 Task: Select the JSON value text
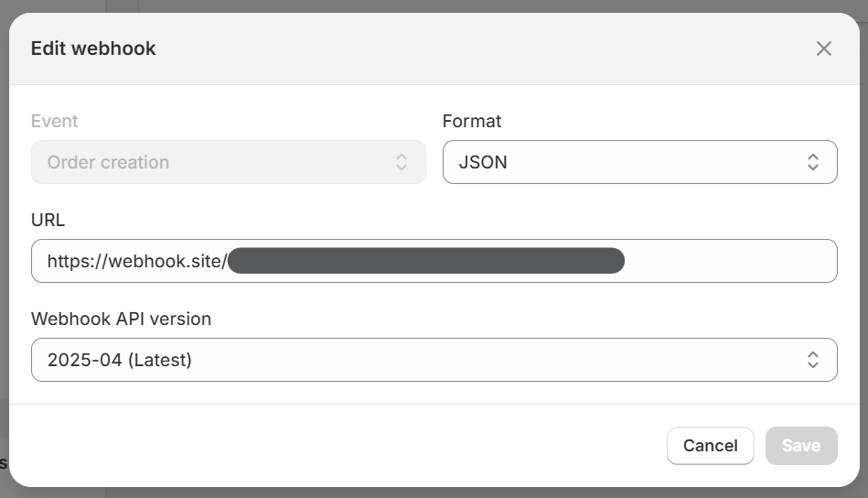(483, 162)
